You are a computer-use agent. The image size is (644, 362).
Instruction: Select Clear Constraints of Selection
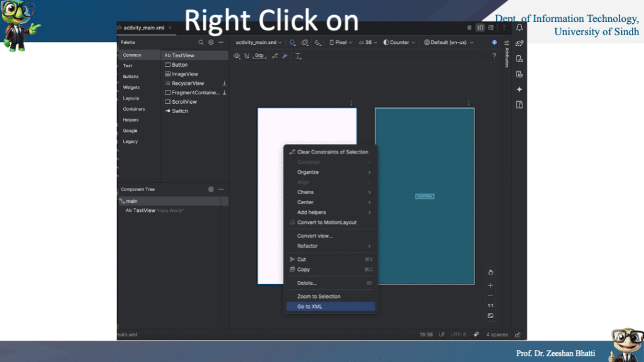(332, 152)
